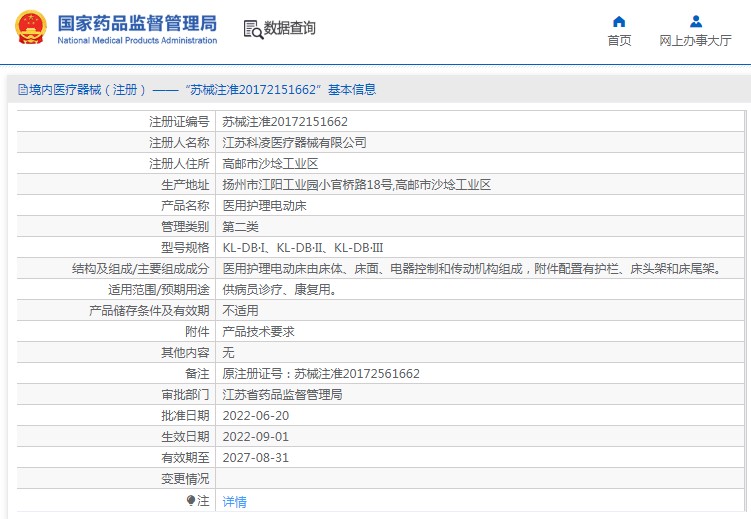Click the 审批部门 label

pos(185,395)
